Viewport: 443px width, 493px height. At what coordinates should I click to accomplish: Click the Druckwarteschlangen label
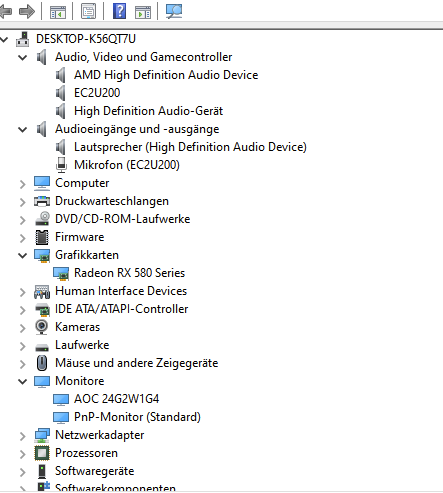(112, 201)
